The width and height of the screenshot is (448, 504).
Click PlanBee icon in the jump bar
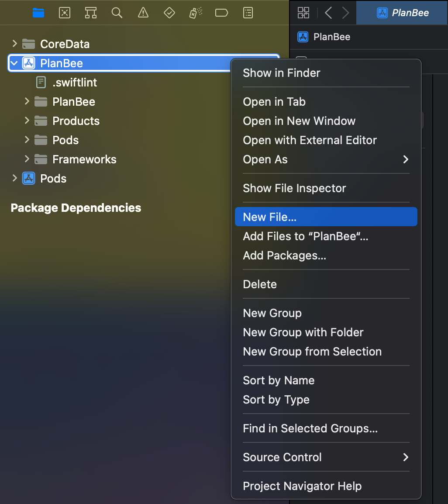pyautogui.click(x=303, y=37)
